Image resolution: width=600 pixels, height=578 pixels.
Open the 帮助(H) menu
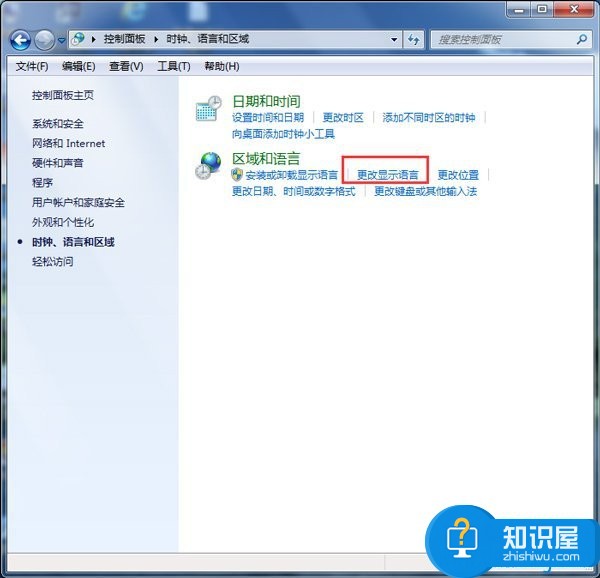pos(222,67)
